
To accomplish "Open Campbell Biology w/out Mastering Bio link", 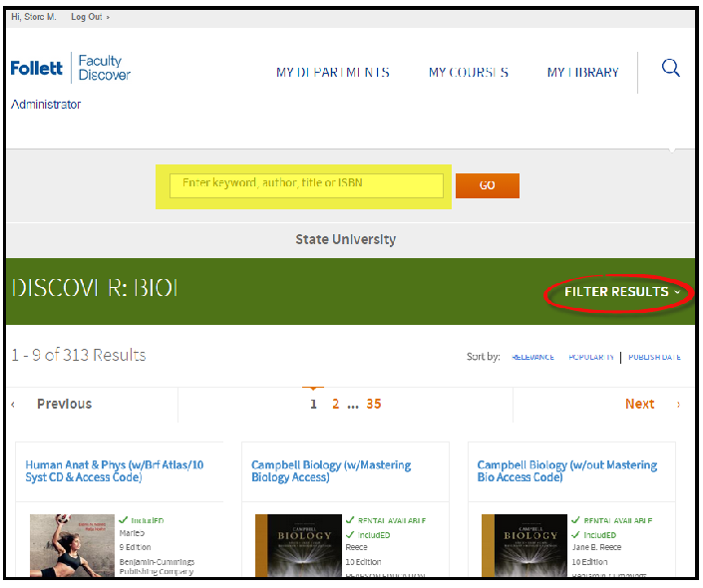I will tap(567, 471).
